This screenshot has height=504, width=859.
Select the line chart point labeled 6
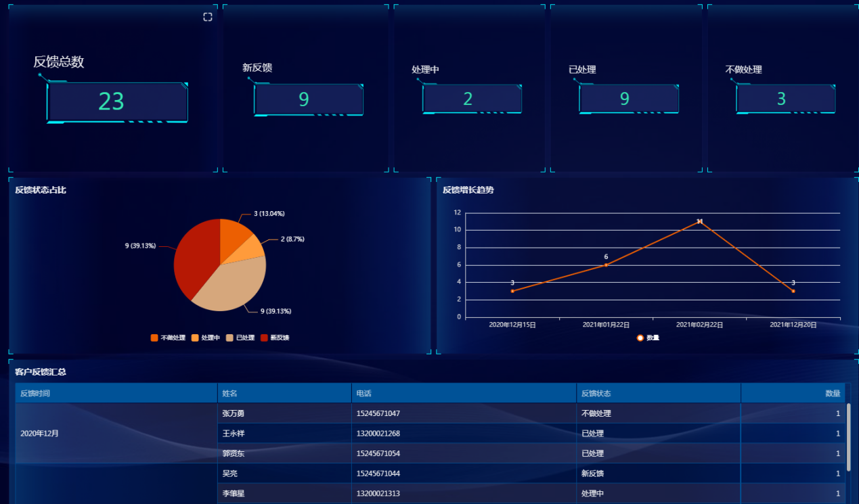click(x=606, y=265)
